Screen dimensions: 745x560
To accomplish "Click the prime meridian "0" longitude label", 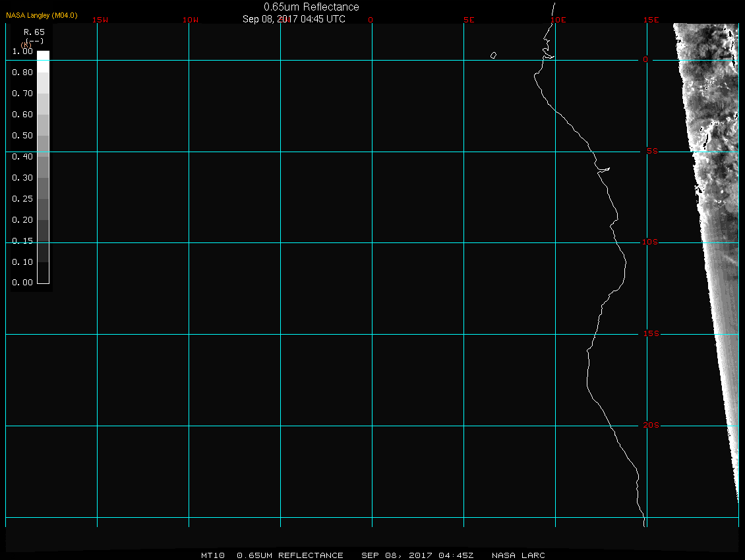I will coord(371,20).
